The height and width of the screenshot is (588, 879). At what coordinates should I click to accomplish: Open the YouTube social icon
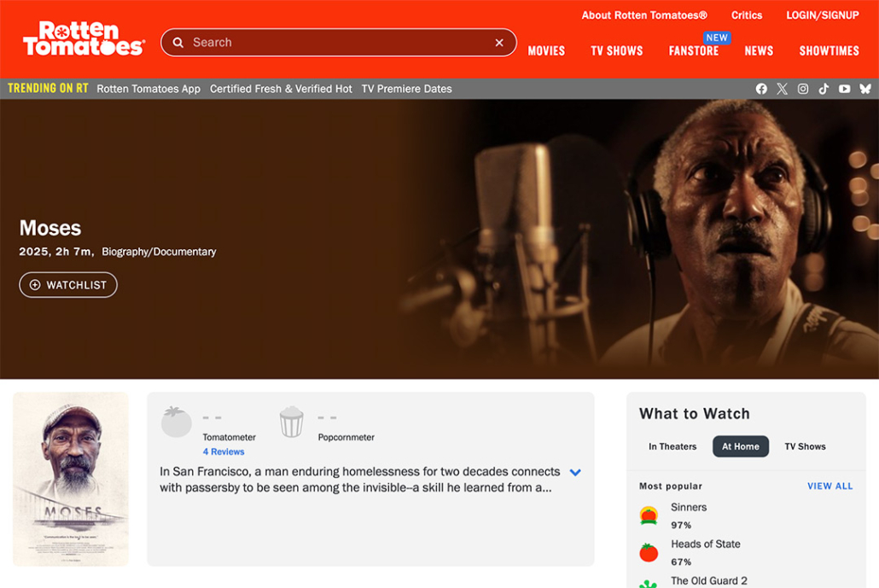(844, 89)
